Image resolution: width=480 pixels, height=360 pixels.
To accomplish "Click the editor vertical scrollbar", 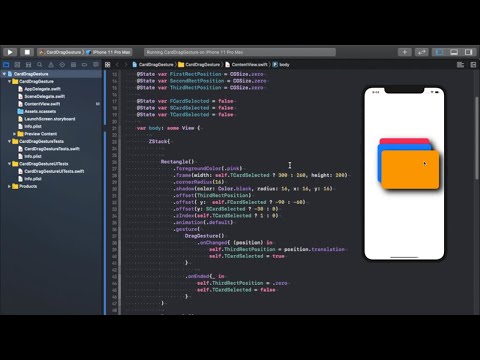I will click(x=477, y=138).
